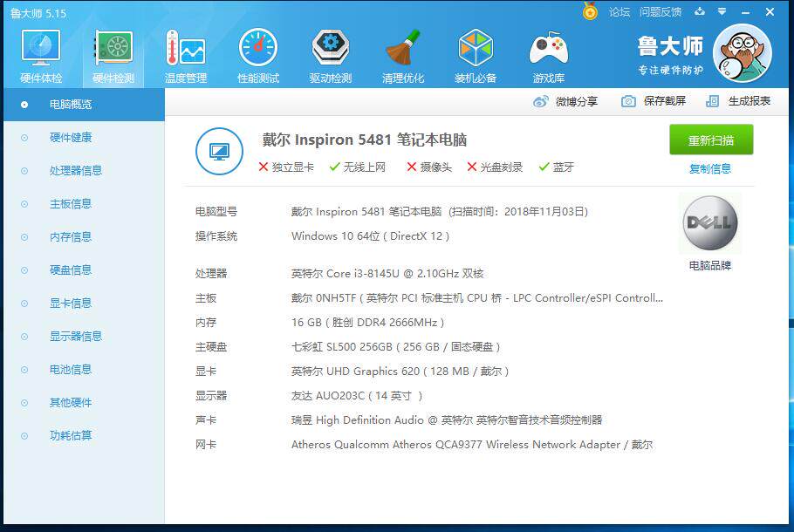The image size is (794, 532).
Task: Select the 硬件检测 hardware detection icon
Action: pyautogui.click(x=113, y=56)
